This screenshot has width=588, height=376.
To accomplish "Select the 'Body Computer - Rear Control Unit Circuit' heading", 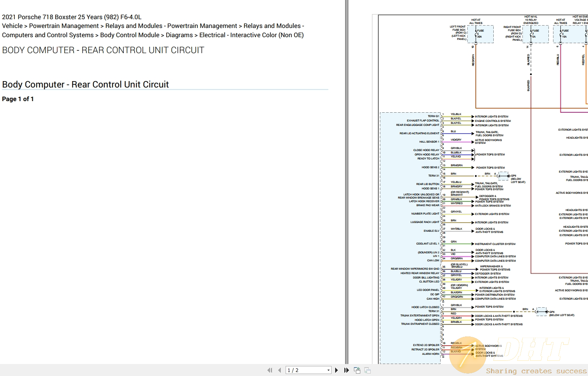I will (85, 84).
